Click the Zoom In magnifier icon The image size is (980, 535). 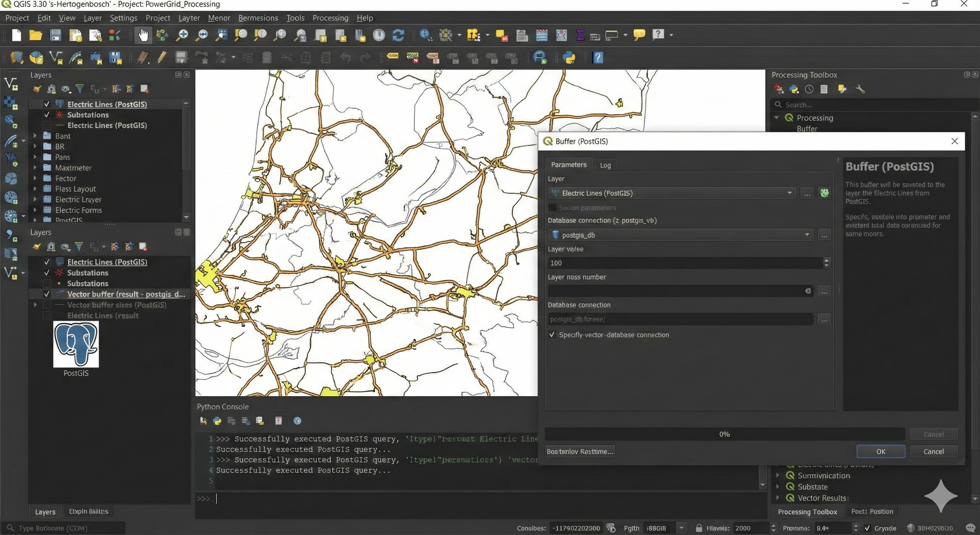coord(182,35)
